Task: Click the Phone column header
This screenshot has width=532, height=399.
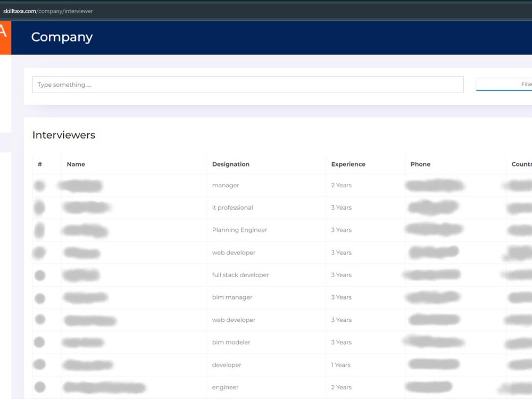Action: (x=420, y=164)
